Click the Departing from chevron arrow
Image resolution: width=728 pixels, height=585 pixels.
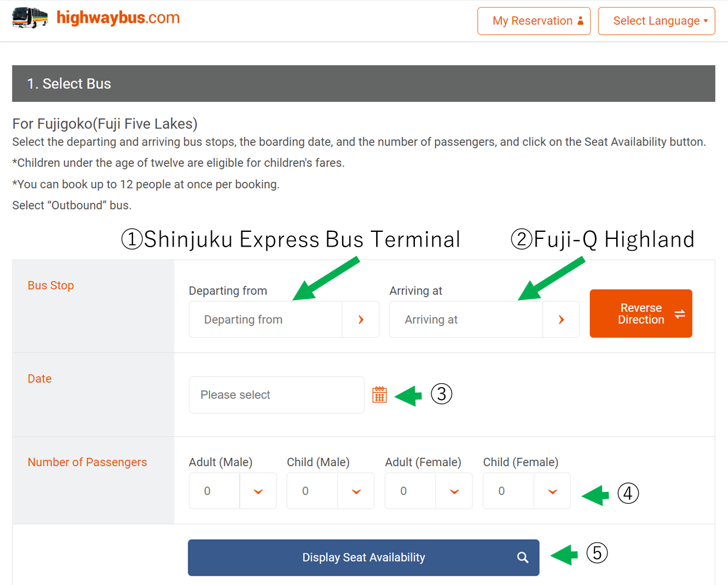[x=361, y=320]
